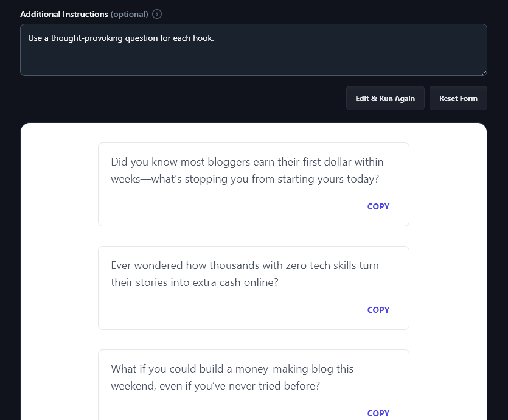Copy the 'Ever wondered how thousands' hook
Image resolution: width=508 pixels, height=420 pixels.
coord(378,310)
